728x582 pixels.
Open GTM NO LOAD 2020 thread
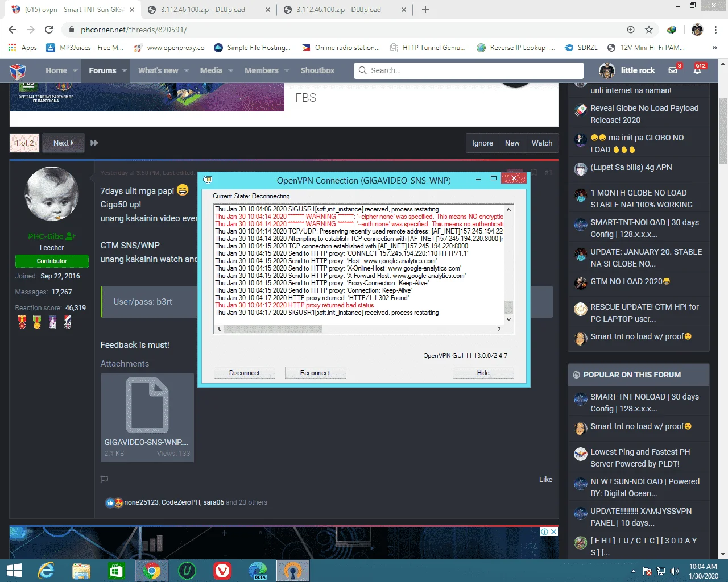click(630, 281)
